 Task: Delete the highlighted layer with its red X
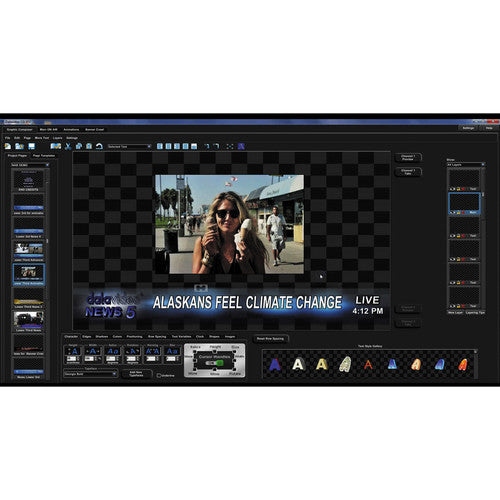tap(464, 212)
